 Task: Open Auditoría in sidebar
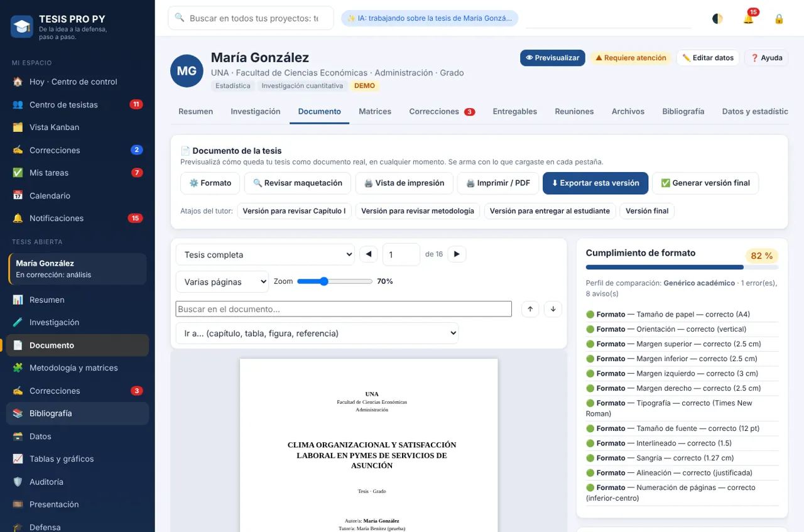pos(77,482)
